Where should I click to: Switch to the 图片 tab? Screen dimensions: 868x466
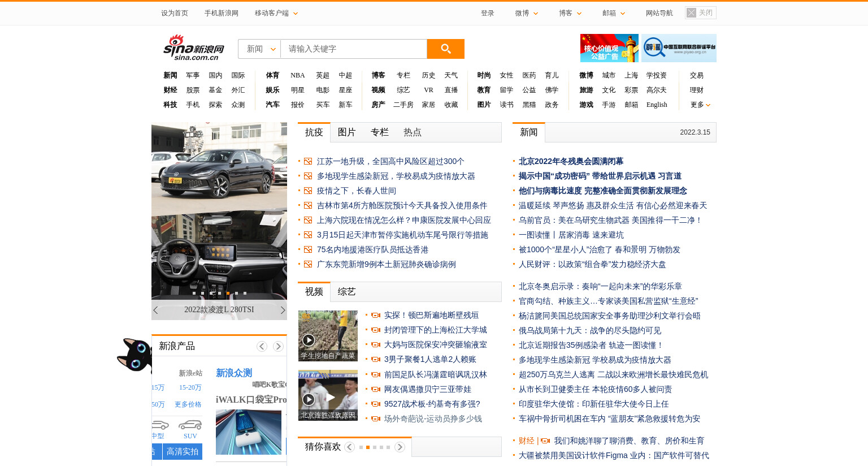[x=347, y=132]
